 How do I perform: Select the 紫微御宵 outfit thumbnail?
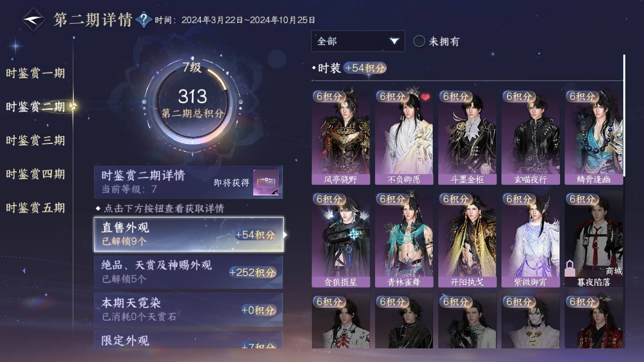531,240
